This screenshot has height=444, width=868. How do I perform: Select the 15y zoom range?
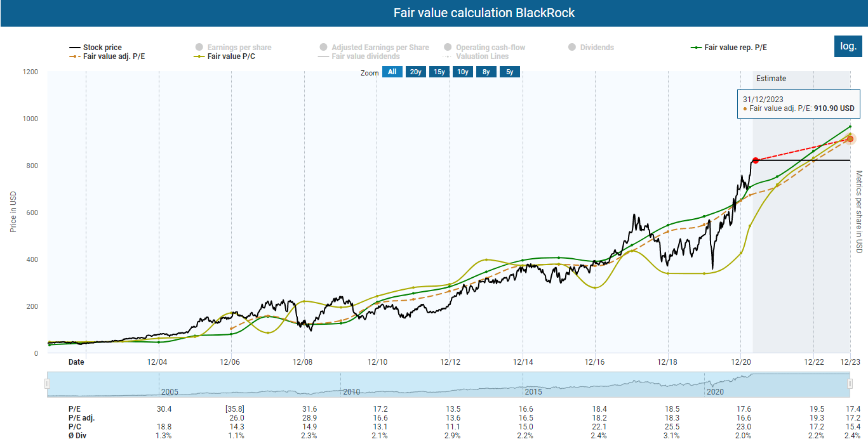coord(439,72)
